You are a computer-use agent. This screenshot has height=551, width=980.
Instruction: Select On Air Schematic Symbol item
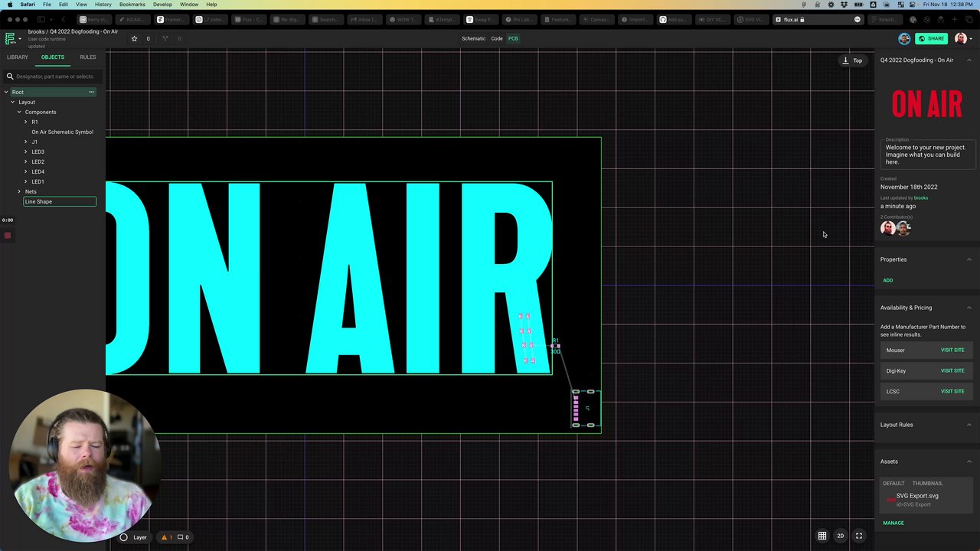click(x=62, y=132)
